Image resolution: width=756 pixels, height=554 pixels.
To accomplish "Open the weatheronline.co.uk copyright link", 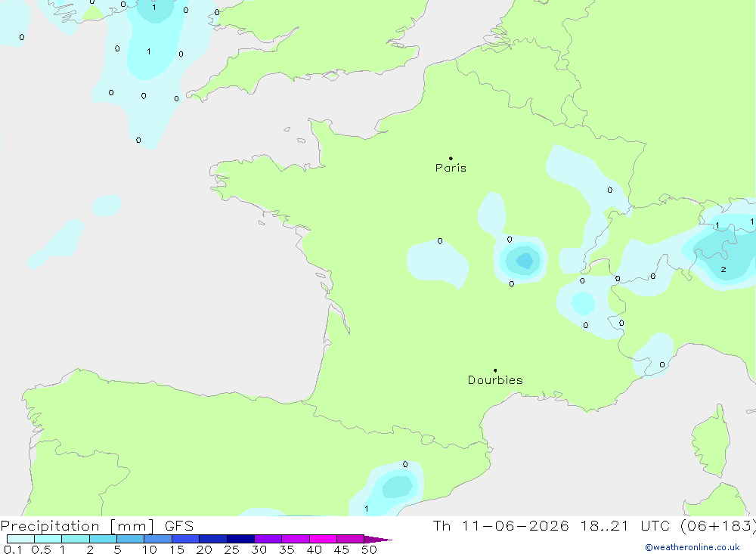I will click(x=692, y=547).
